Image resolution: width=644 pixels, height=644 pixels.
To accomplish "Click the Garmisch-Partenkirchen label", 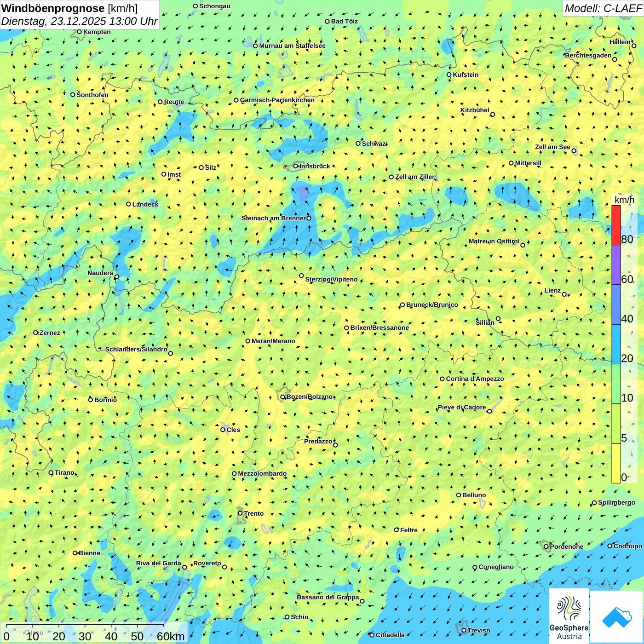I will click(x=277, y=100).
